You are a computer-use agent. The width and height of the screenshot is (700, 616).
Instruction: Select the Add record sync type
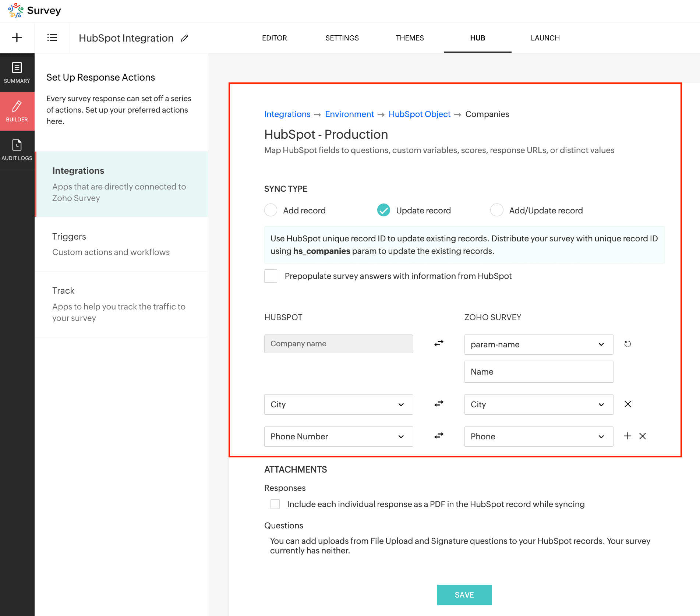coord(271,210)
